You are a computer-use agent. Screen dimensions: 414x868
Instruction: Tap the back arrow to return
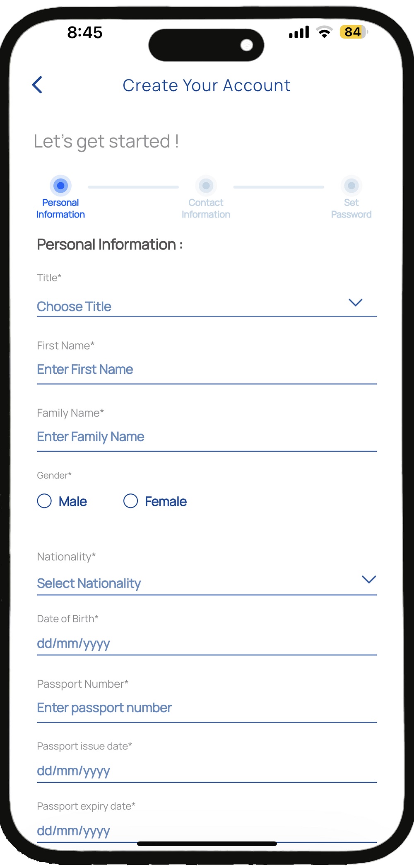(37, 85)
